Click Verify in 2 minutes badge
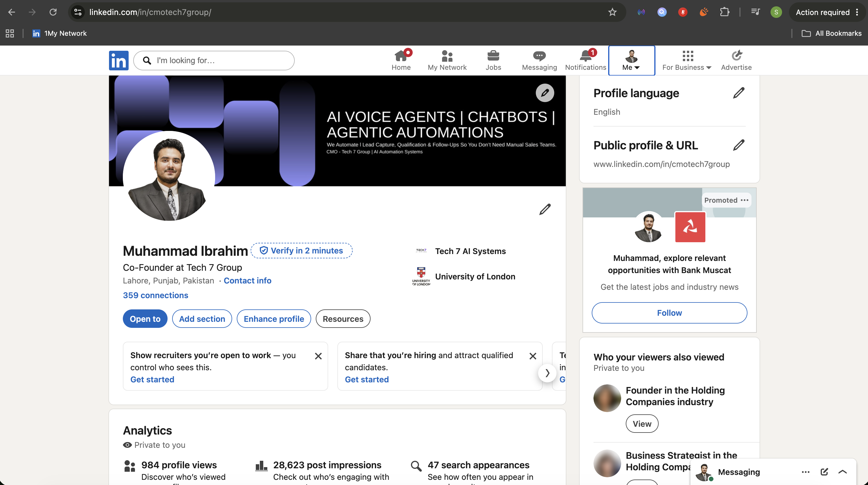 click(x=302, y=250)
